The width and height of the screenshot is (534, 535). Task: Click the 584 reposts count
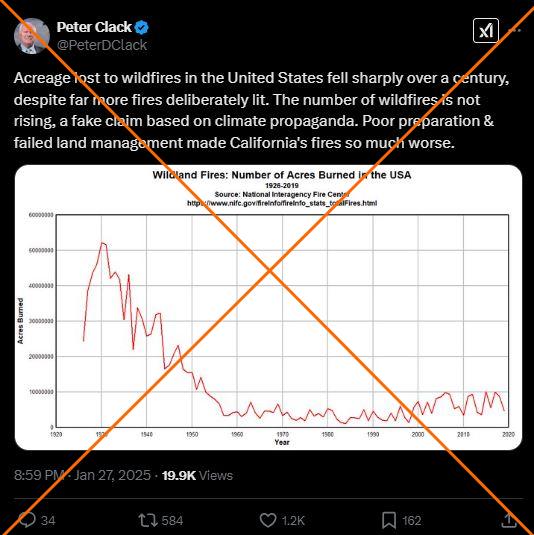coord(172,521)
